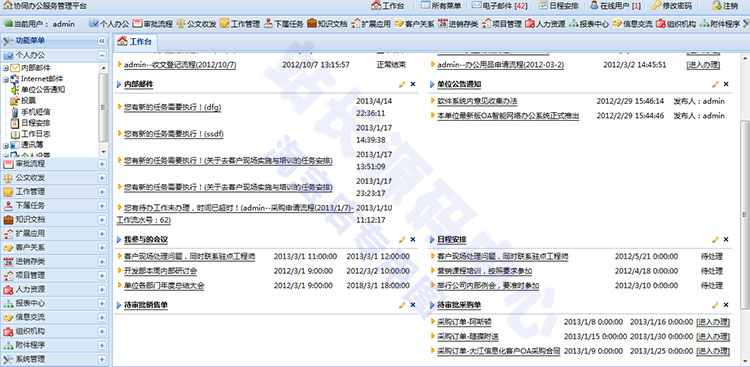Image resolution: width=750 pixels, height=367 pixels.
Task: Expand the Internet邮件 tree node
Action: click(x=6, y=79)
